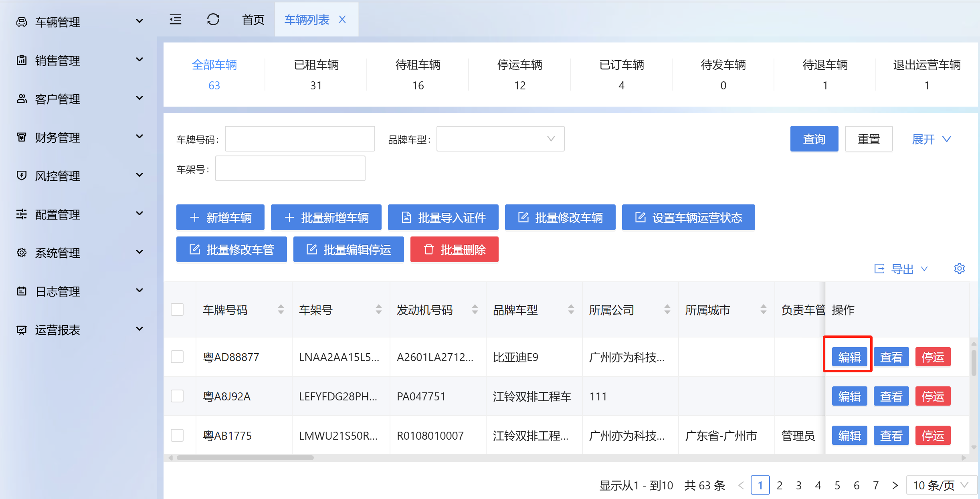
Task: Close the 车辆列表 tab with X
Action: click(x=342, y=19)
